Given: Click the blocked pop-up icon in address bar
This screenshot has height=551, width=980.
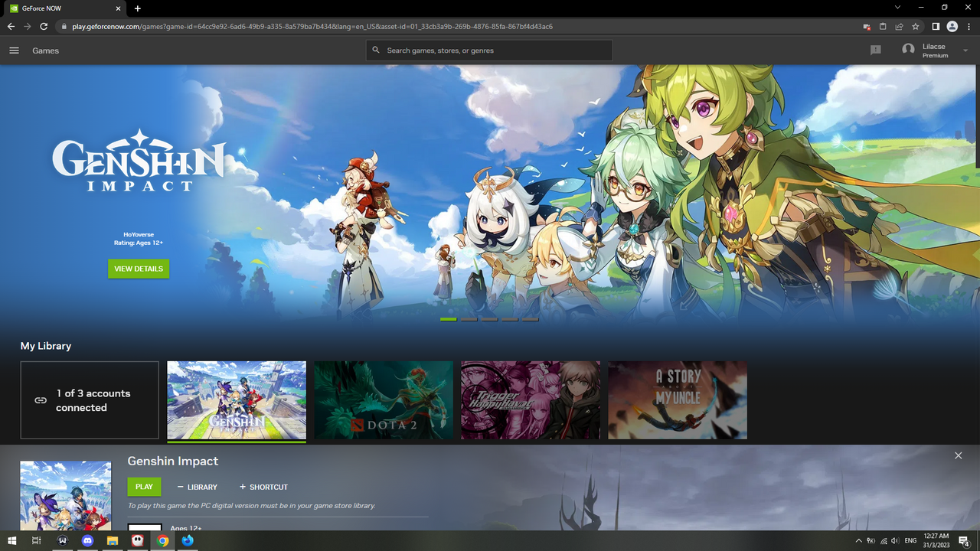Looking at the screenshot, I should tap(866, 26).
